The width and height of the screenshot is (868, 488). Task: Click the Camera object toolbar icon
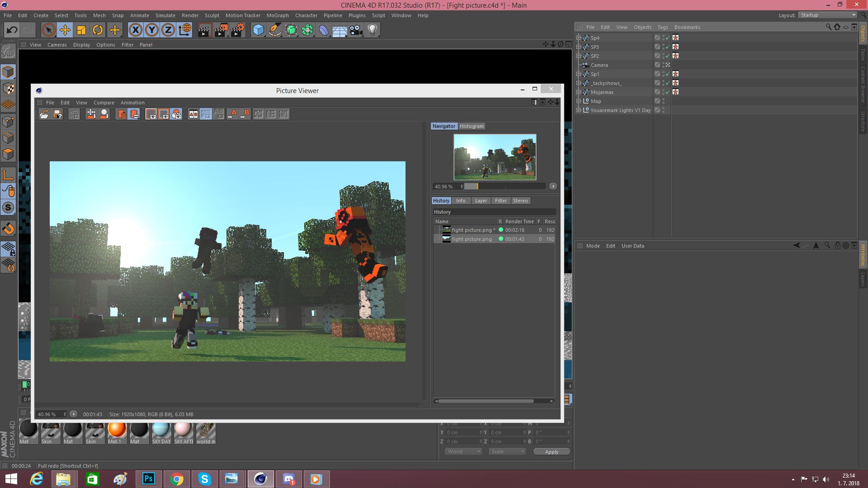tap(356, 30)
